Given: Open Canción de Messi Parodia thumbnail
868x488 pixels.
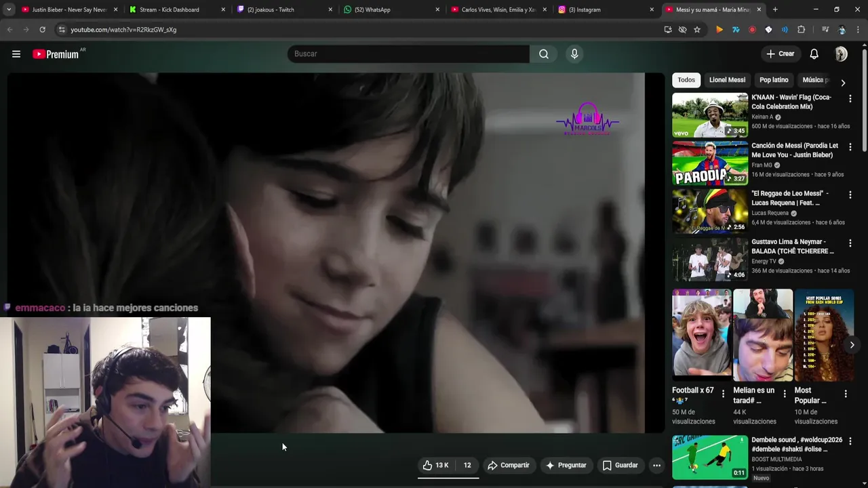Looking at the screenshot, I should coord(710,163).
